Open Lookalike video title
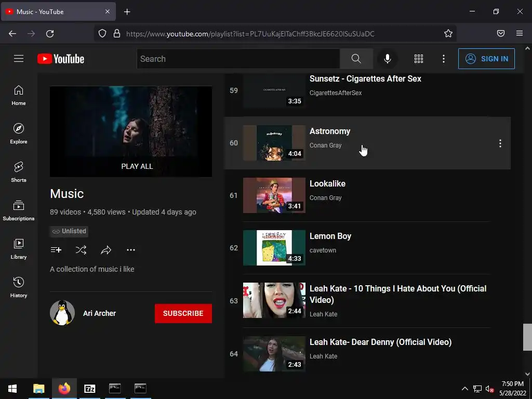The width and height of the screenshot is (532, 399). tap(327, 183)
